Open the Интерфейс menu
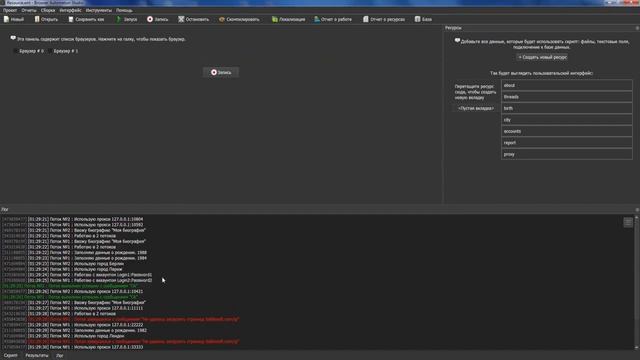Screen dimensions: 640x360 [x=70, y=10]
